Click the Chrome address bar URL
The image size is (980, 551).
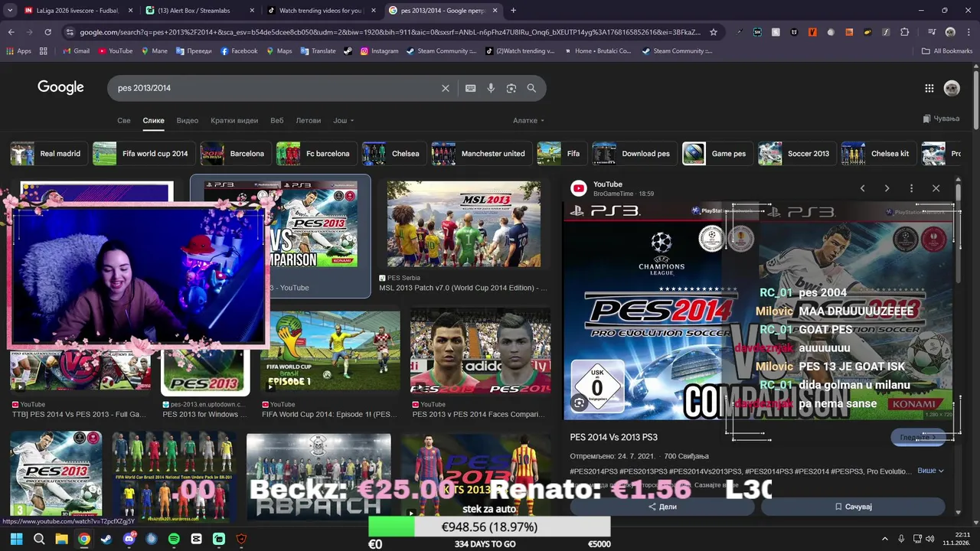tap(389, 32)
